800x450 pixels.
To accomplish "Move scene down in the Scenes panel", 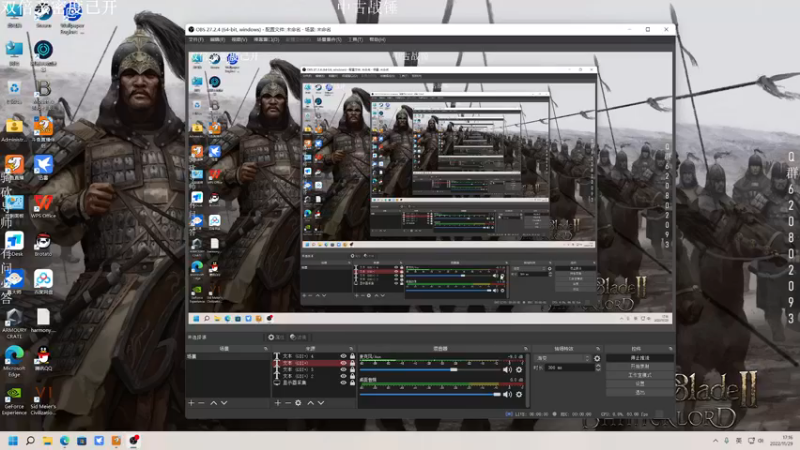I will pos(224,403).
